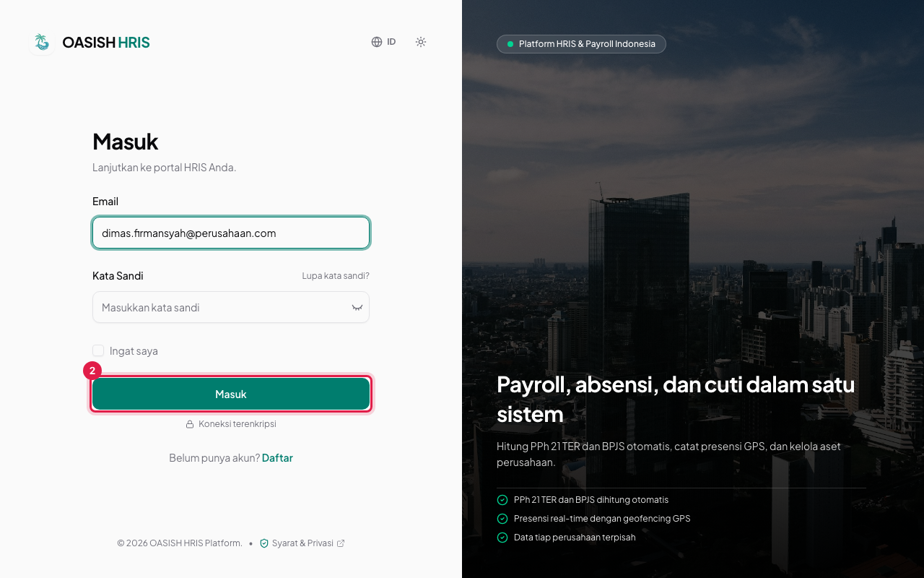Screen dimensions: 924x578
Task: Click the text Lanjutkan ke portal HRIS Anda.
Action: click(x=165, y=168)
